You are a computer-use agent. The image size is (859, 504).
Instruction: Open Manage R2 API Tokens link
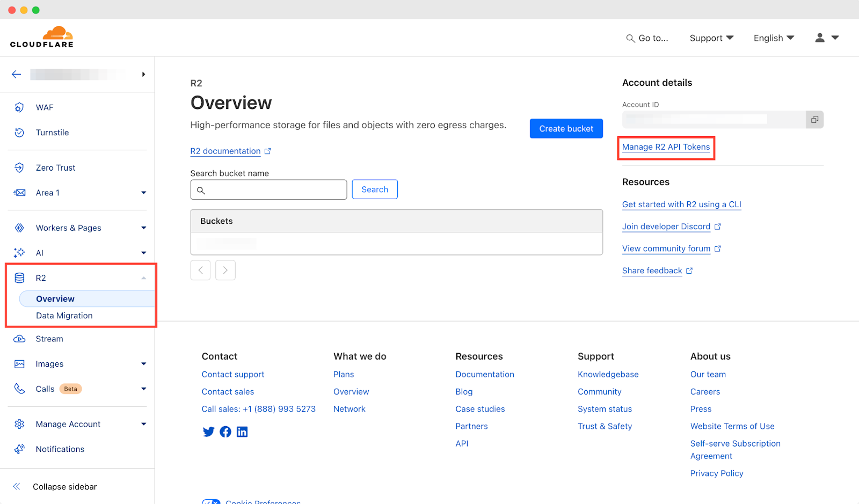tap(666, 147)
